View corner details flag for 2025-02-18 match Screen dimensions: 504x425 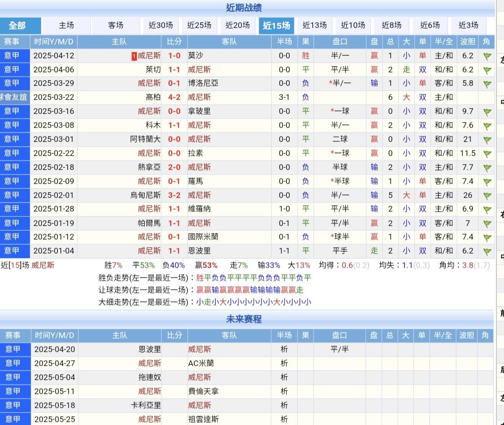[x=487, y=168]
